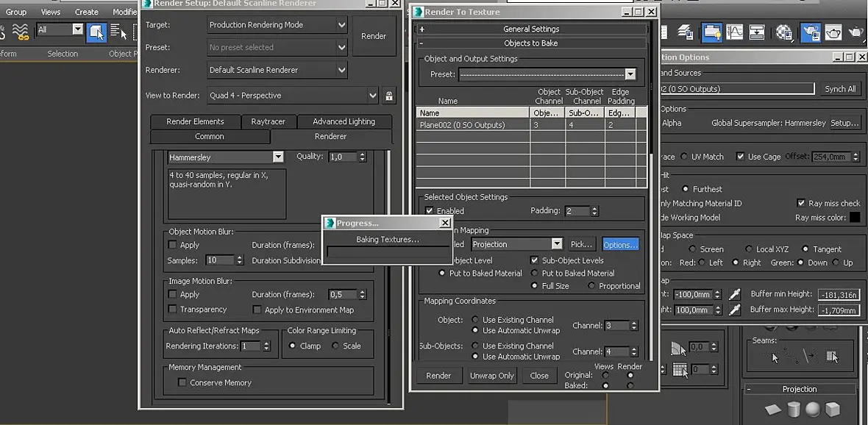
Task: Open the Preset dropdown in Render Setup
Action: point(277,48)
